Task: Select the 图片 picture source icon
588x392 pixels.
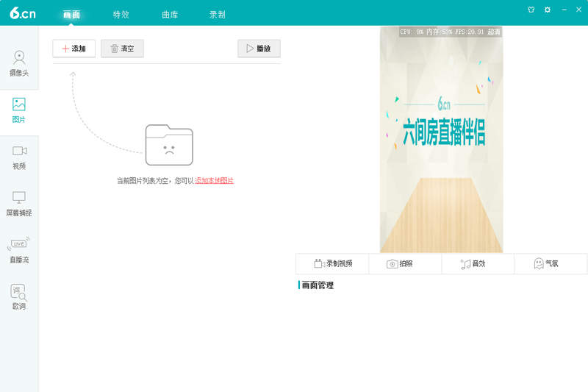Action: coord(19,110)
